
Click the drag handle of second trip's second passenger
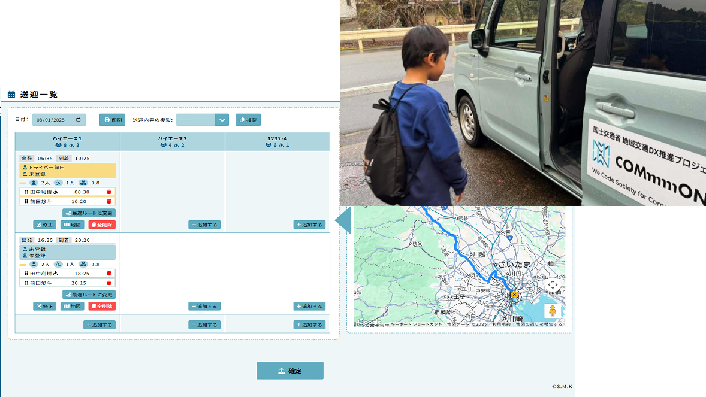26,283
